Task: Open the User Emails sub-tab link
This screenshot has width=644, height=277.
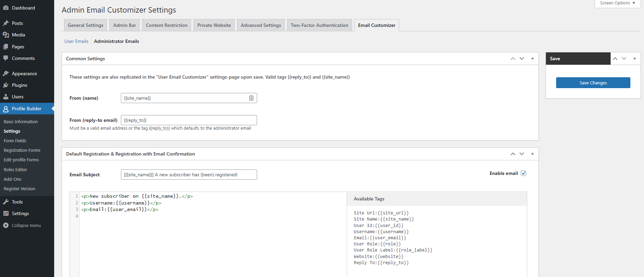Action: pos(76,41)
